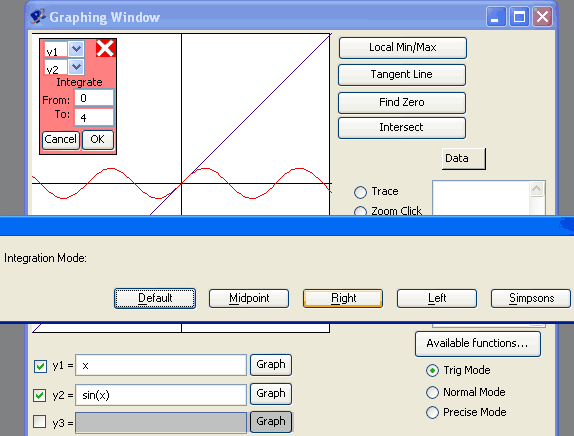Close the red Integrate panel with X
This screenshot has width=574, height=436.
point(105,49)
